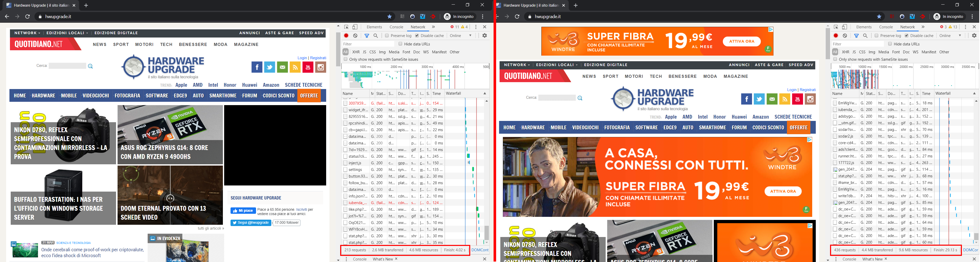Open Chrome three-dot menu in right window
Image resolution: width=980 pixels, height=262 pixels.
pos(972,16)
